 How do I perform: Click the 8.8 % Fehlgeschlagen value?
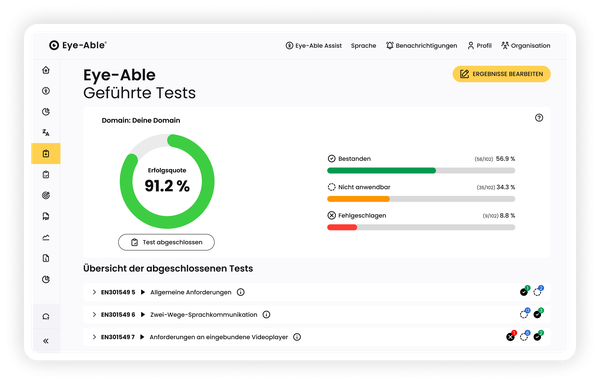coord(507,216)
